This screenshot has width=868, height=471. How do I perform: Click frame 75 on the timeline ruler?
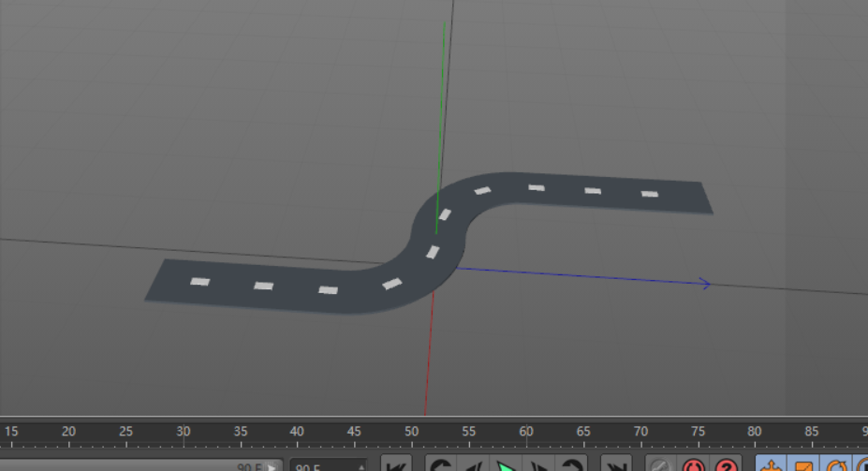(698, 432)
